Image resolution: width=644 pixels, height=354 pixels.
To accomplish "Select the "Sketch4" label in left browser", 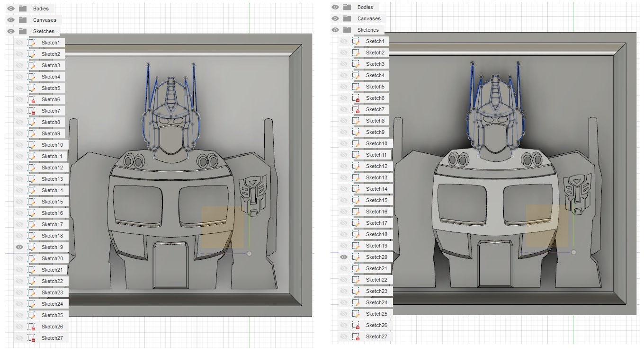I will click(51, 77).
